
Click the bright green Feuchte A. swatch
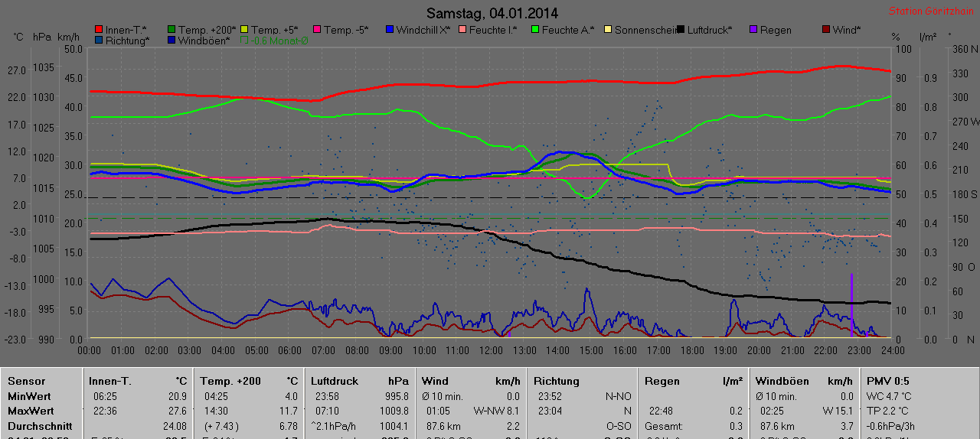[534, 30]
